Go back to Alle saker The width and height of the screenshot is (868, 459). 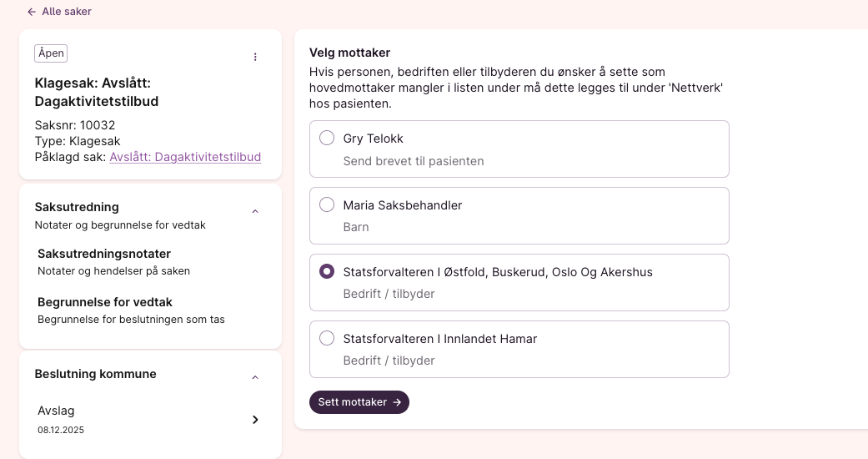pos(67,12)
